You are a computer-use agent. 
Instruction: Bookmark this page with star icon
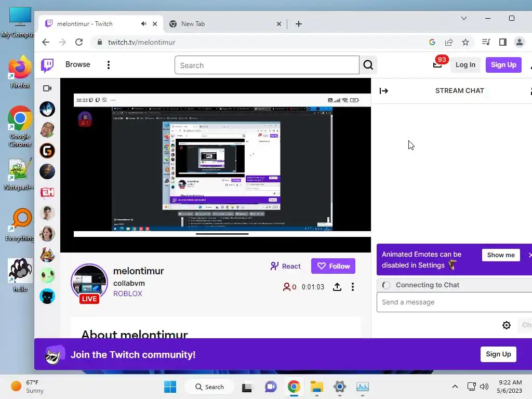pos(465,42)
